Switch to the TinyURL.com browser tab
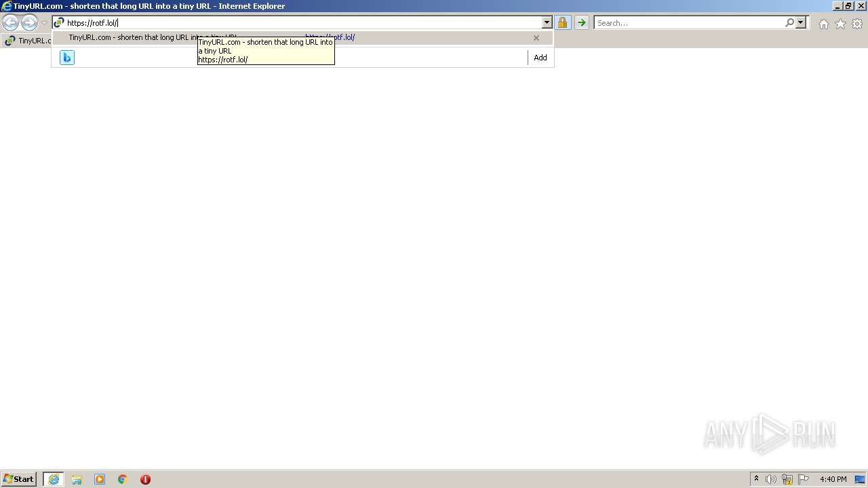The width and height of the screenshot is (868, 488). 27,41
